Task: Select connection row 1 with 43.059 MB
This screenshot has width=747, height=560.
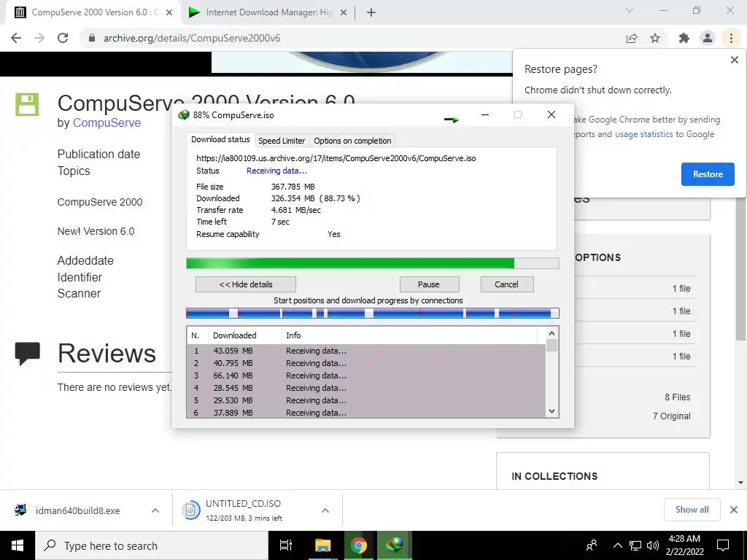Action: (366, 351)
